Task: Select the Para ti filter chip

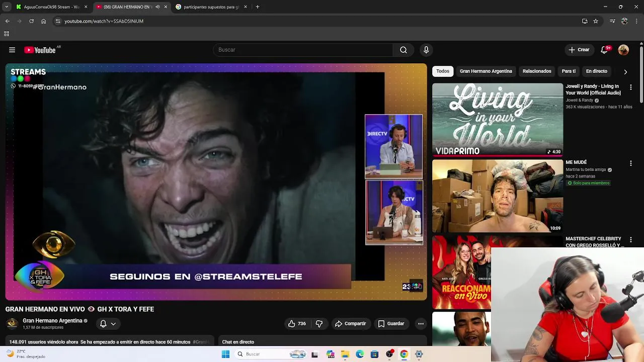Action: pos(569,71)
